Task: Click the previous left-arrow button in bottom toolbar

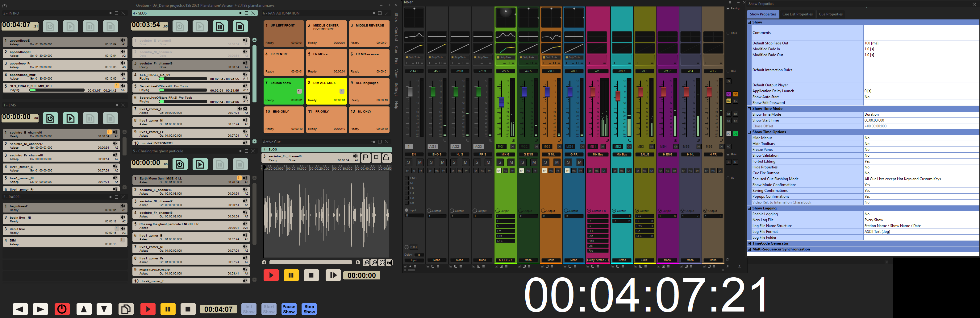Action: 20,309
